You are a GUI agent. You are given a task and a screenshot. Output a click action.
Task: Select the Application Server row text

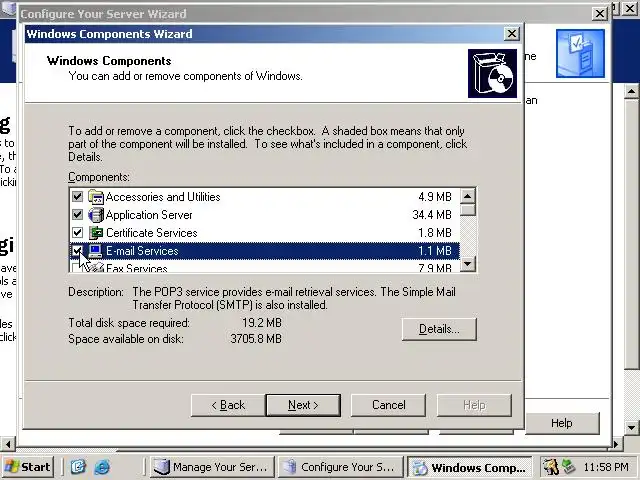(149, 215)
